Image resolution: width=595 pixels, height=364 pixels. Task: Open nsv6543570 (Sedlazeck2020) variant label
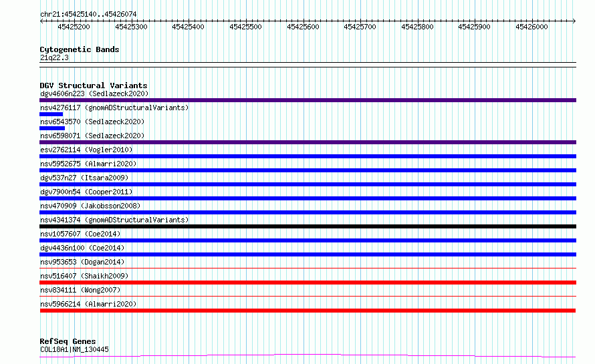coord(92,122)
